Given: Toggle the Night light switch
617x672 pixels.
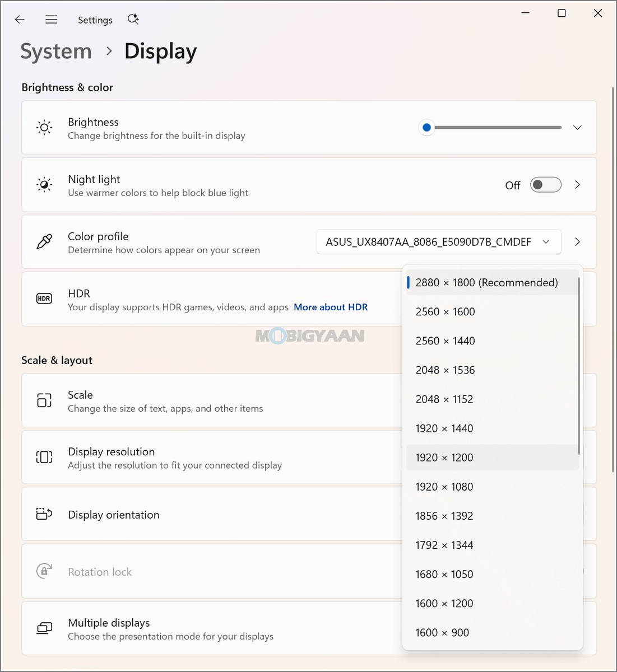Looking at the screenshot, I should (x=546, y=185).
